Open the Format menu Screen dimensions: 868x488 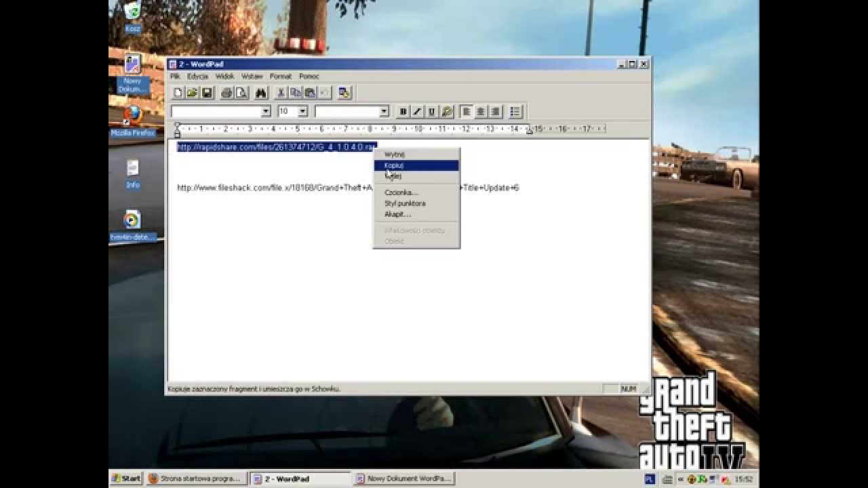click(x=280, y=77)
